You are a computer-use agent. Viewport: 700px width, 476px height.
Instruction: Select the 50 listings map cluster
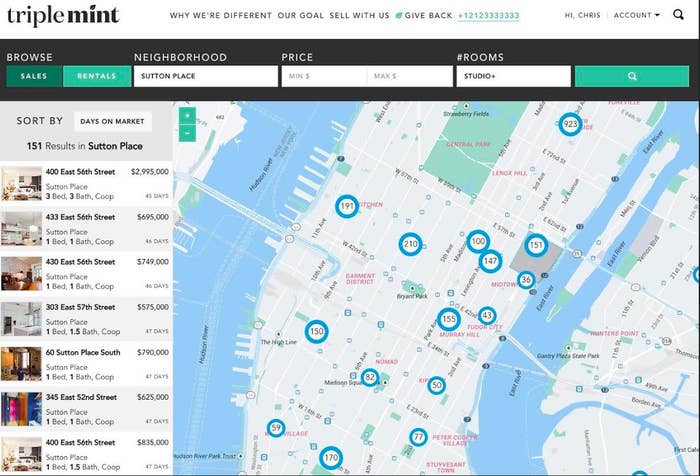pyautogui.click(x=436, y=385)
